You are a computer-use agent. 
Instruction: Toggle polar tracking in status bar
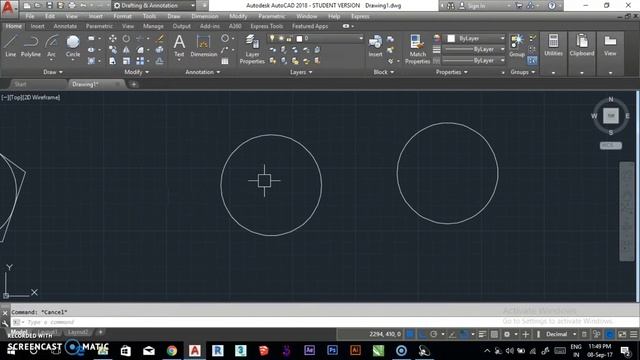tap(433, 334)
